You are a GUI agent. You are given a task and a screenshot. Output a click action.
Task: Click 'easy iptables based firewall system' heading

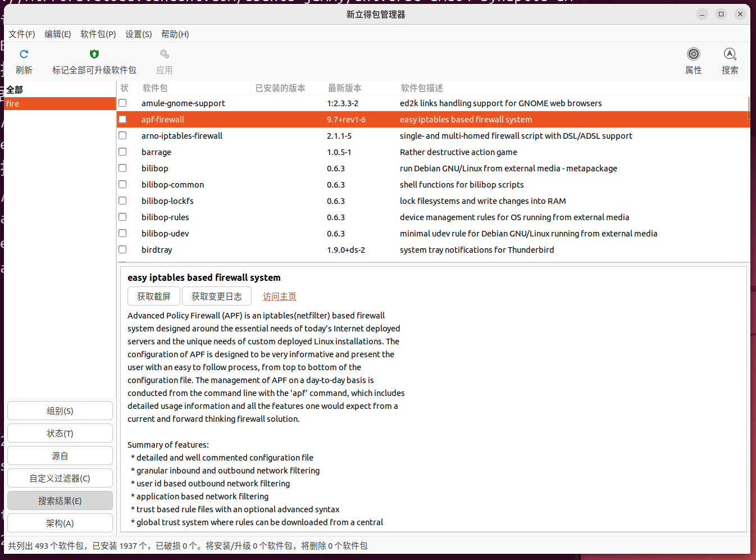tap(204, 277)
